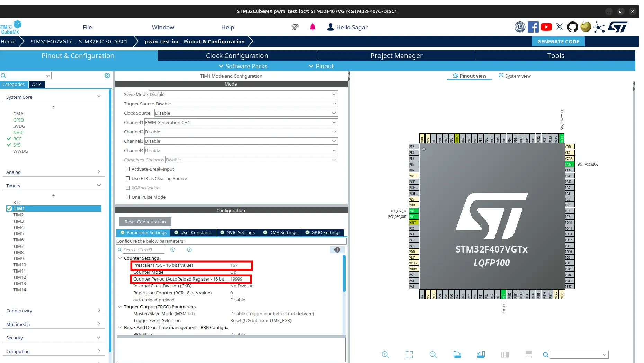Open the Channel4 dropdown
644x363 pixels.
pos(241,150)
